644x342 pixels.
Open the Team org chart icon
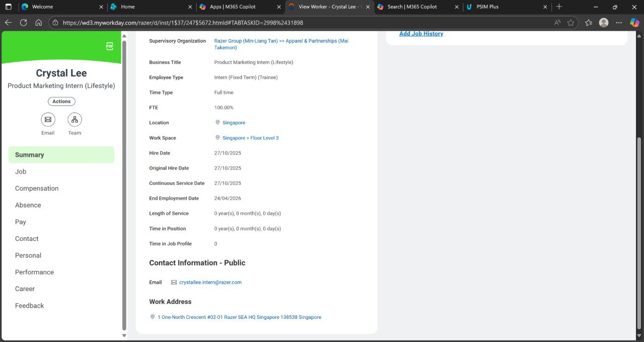pos(74,120)
